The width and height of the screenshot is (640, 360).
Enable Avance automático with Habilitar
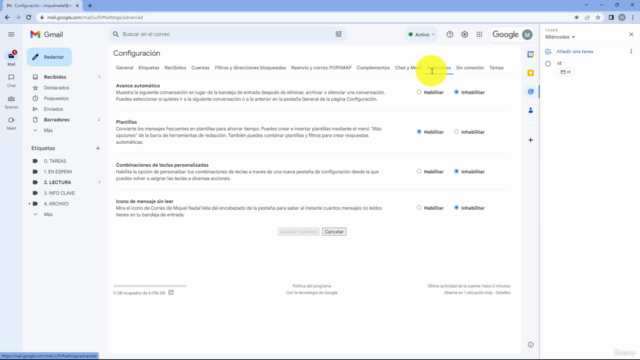419,92
